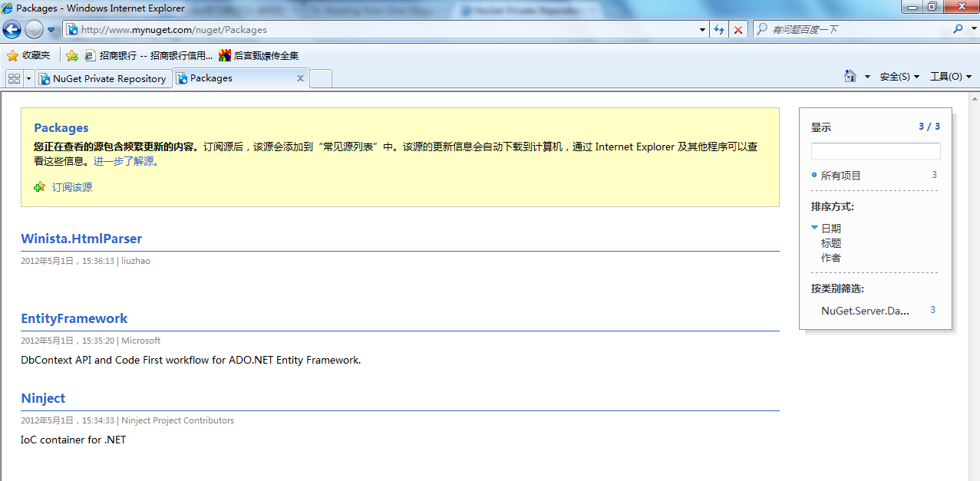Open the 工具(O) menu
The width and height of the screenshot is (980, 481).
[x=951, y=77]
